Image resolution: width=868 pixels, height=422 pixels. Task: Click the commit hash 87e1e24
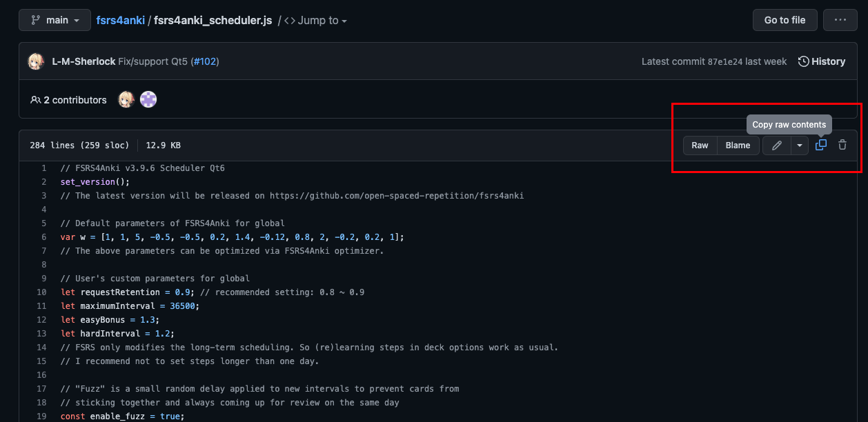[x=724, y=61]
